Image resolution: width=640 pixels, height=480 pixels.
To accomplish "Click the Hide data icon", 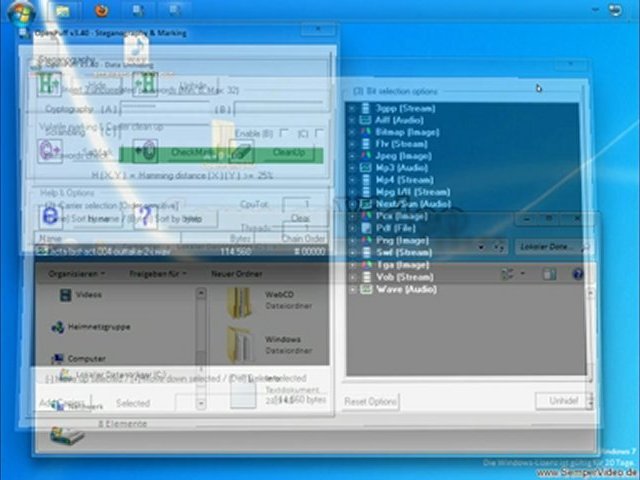I will 47,84.
